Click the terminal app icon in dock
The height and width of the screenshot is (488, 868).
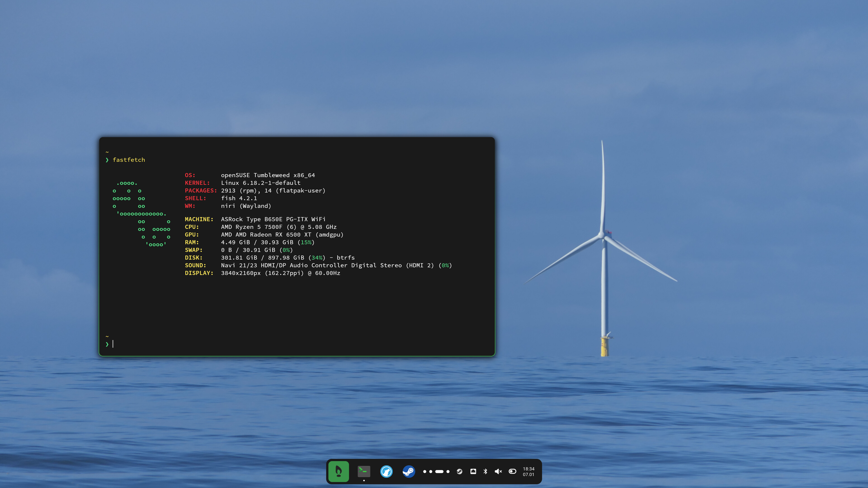coord(363,471)
